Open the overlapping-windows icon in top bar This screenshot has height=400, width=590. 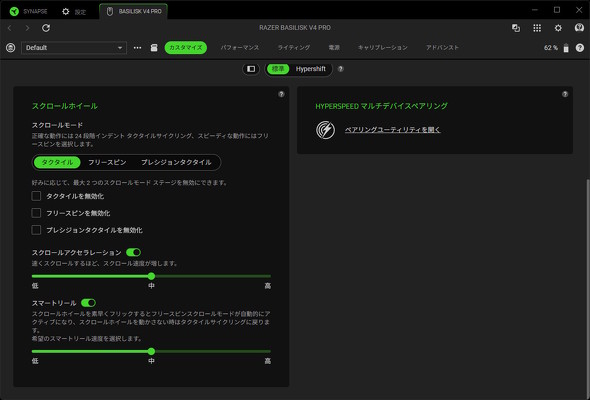click(516, 28)
